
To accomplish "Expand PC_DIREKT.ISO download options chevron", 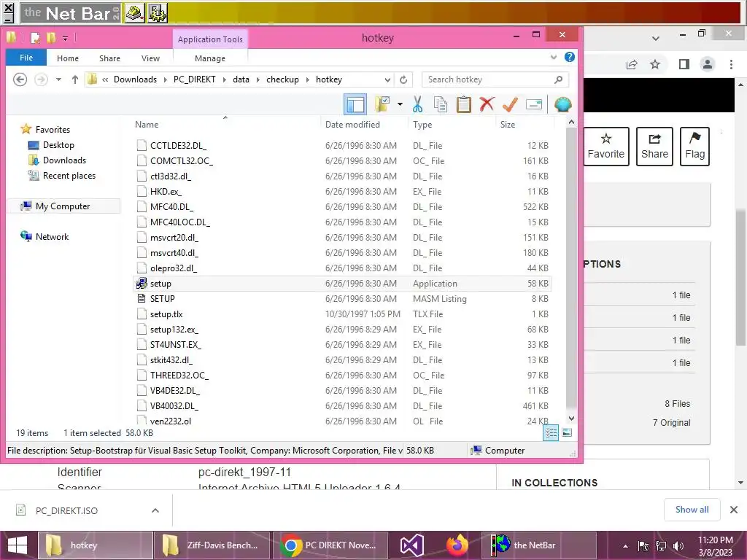I will tap(155, 510).
